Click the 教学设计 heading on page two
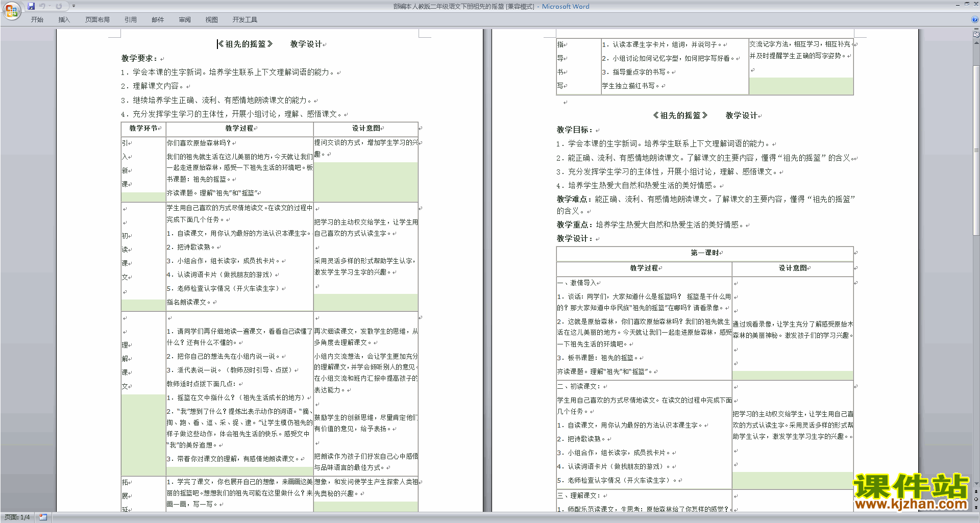 [575, 239]
